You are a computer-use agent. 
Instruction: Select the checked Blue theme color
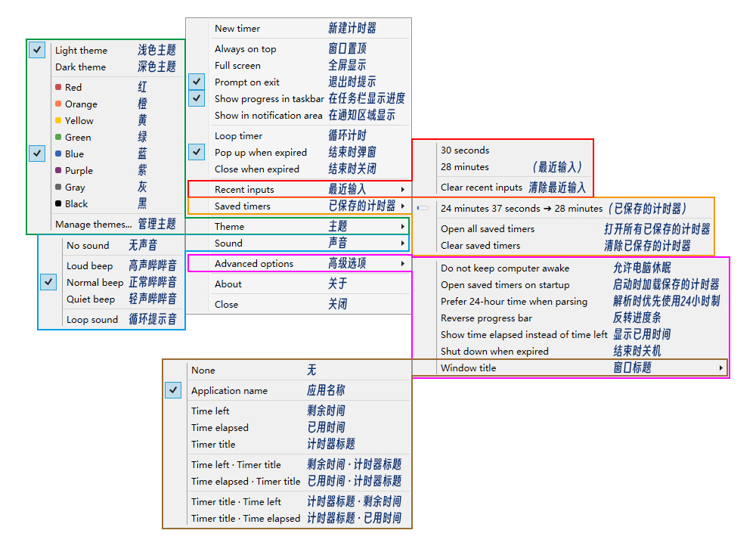74,154
